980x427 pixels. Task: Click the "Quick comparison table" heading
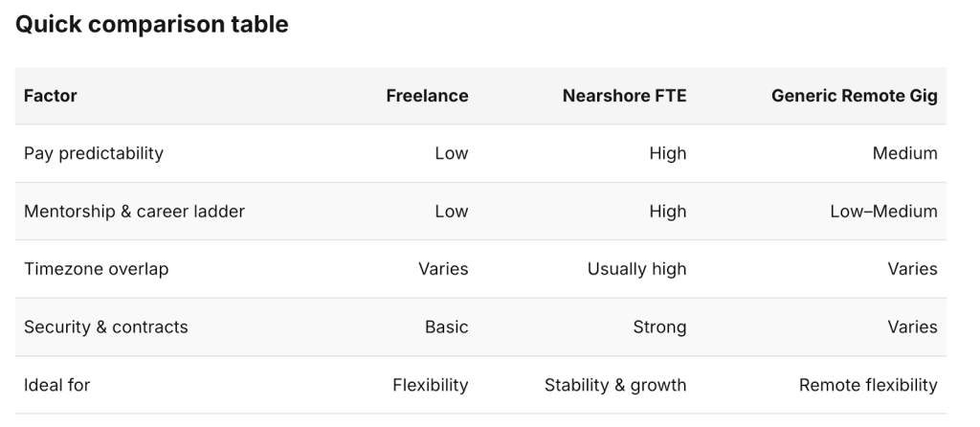(152, 25)
